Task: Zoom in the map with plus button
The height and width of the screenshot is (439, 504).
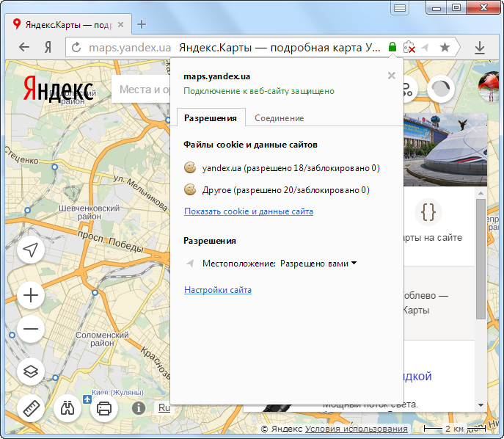Action: pyautogui.click(x=31, y=295)
